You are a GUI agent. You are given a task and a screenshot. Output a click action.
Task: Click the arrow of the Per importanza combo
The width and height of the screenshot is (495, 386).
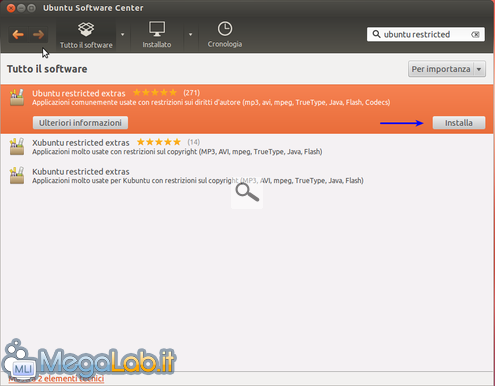[x=479, y=69]
